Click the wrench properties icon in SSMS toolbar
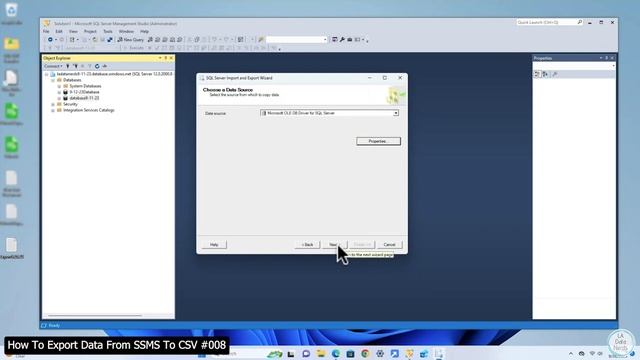This screenshot has width=640, height=360. click(342, 40)
